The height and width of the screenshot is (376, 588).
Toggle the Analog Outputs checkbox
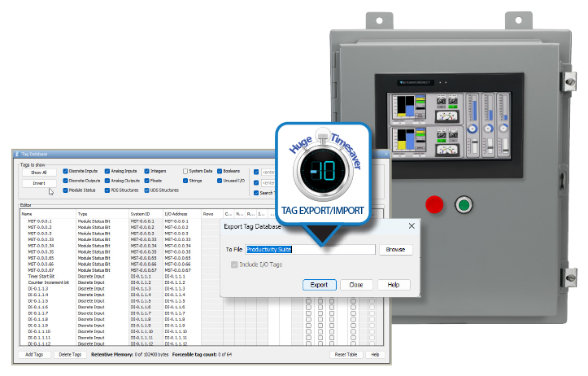point(107,181)
